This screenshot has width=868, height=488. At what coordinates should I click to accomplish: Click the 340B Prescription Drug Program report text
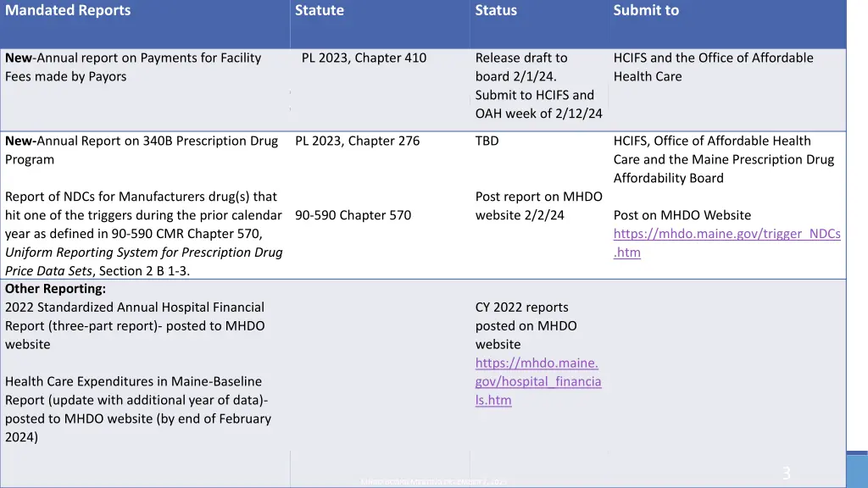click(142, 150)
